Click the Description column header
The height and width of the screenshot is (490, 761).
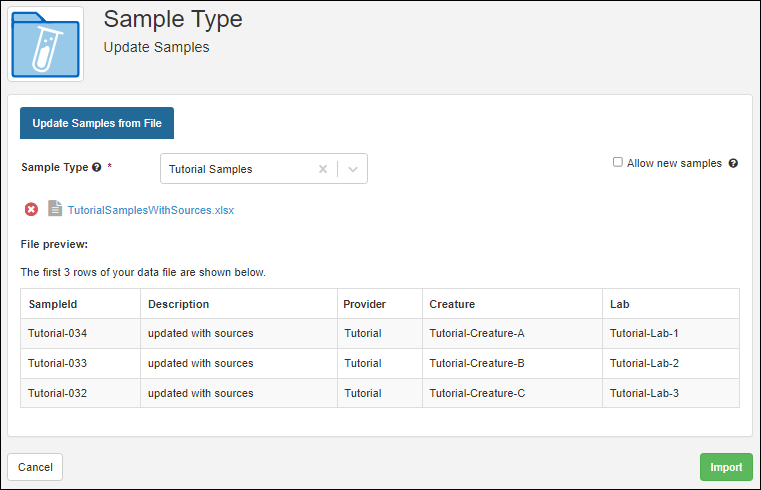coord(179,304)
